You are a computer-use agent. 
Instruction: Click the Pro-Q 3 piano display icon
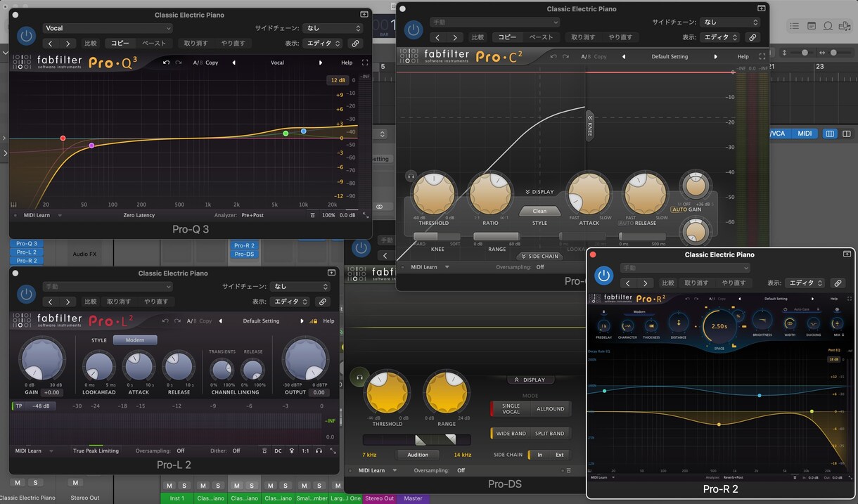coord(13,205)
